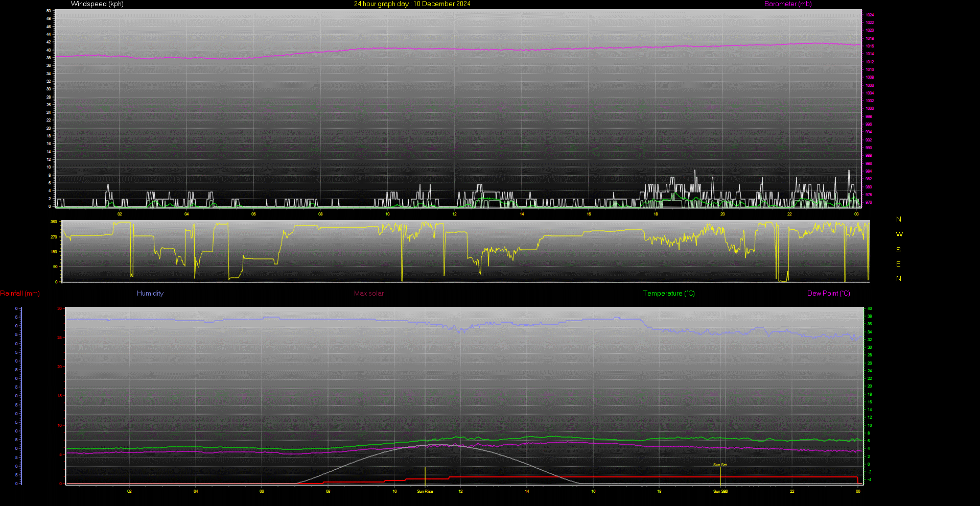Click the 'Windspeed (kph)' chart title

point(97,4)
